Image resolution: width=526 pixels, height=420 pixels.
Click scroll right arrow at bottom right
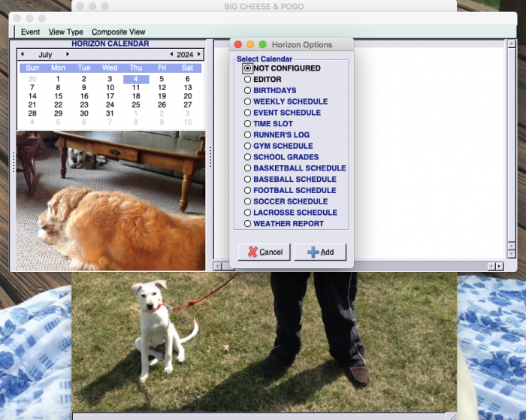click(x=498, y=266)
